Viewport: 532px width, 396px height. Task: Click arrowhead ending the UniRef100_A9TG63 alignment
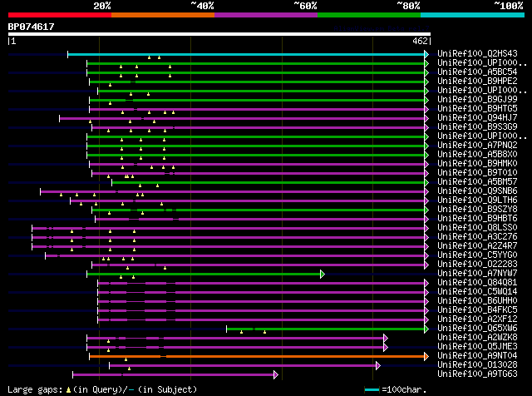[x=276, y=374]
